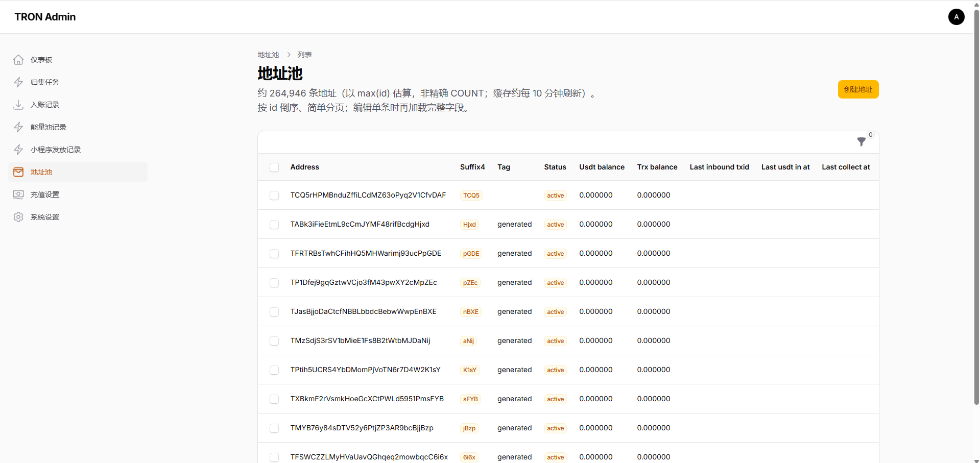Viewport: 980px width, 463px height.
Task: Open 归集任务 in the sidebar
Action: pos(78,82)
